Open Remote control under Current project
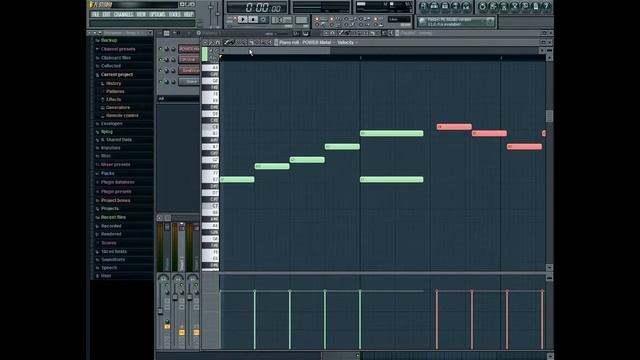The image size is (640, 360). pos(122,116)
